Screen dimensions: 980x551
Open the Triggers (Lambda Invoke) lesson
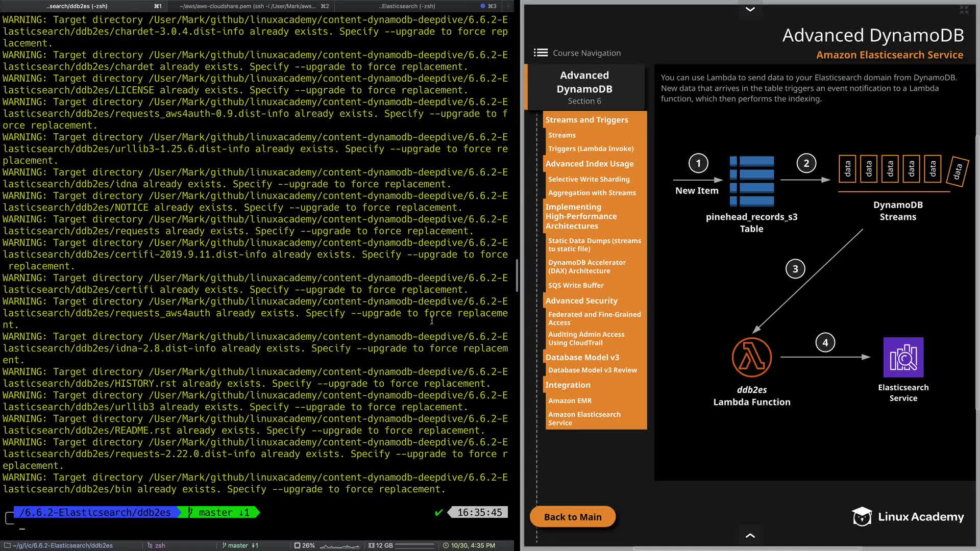591,148
